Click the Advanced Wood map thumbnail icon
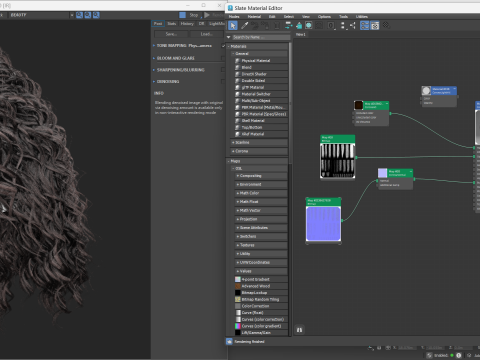This screenshot has width=480, height=360. click(x=238, y=286)
